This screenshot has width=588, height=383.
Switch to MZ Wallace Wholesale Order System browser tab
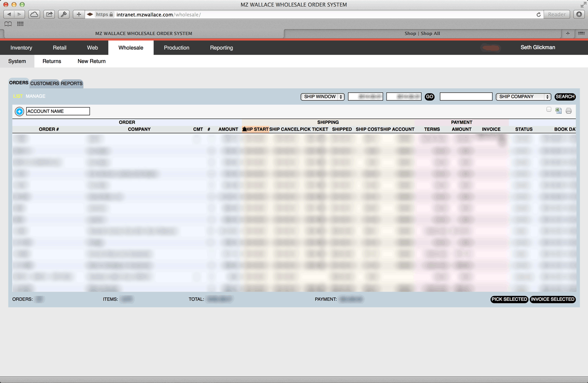[x=144, y=33]
